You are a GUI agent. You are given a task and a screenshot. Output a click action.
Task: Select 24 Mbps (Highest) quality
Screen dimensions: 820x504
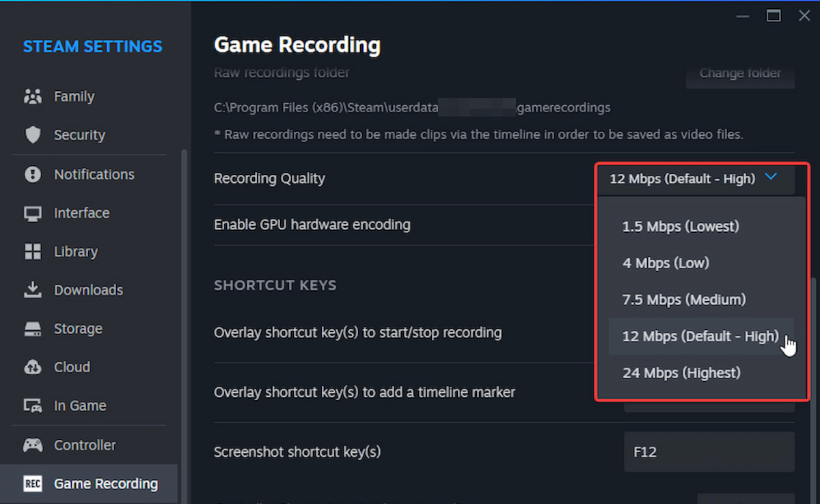[x=681, y=373]
